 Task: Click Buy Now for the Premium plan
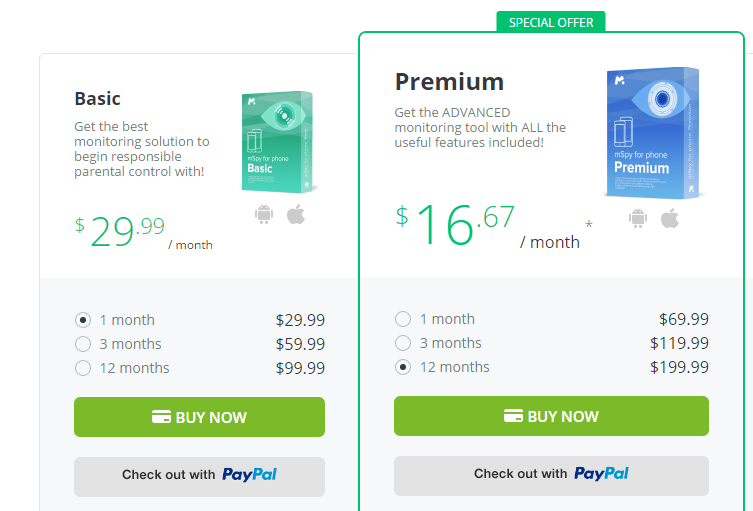click(551, 416)
